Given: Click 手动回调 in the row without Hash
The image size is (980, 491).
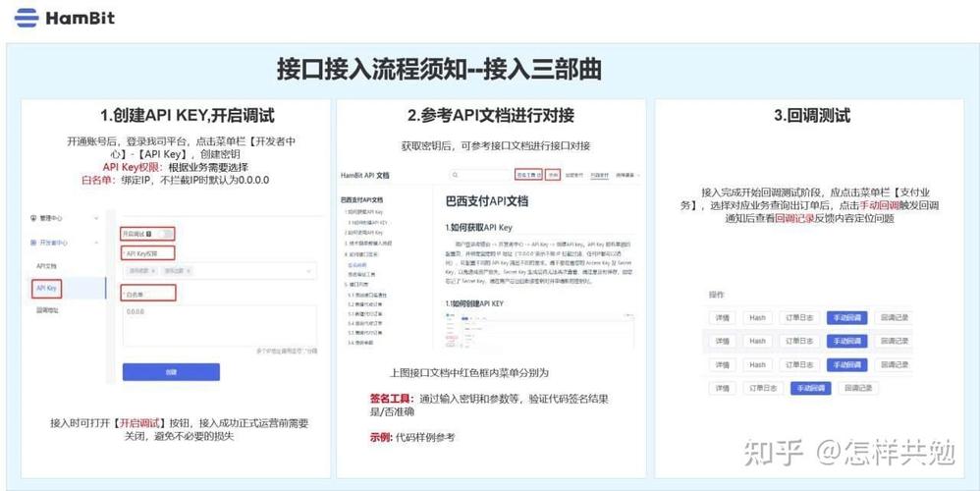Looking at the screenshot, I should (811, 388).
